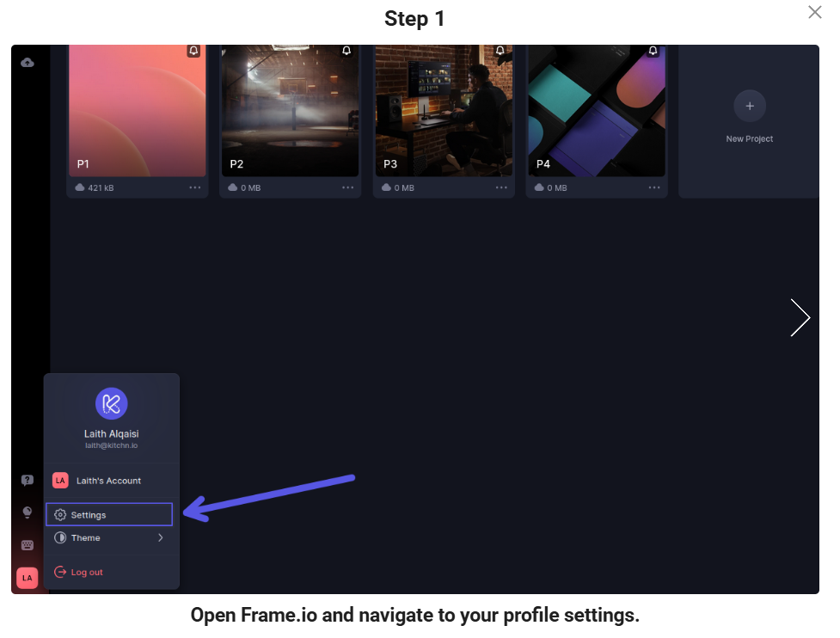Click the cloud upload icon in sidebar
840x638 pixels.
click(x=28, y=63)
